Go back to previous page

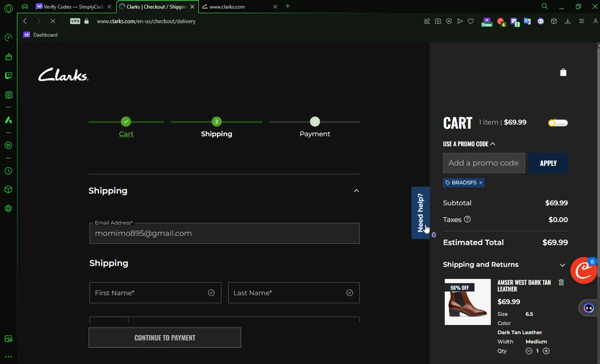point(25,21)
